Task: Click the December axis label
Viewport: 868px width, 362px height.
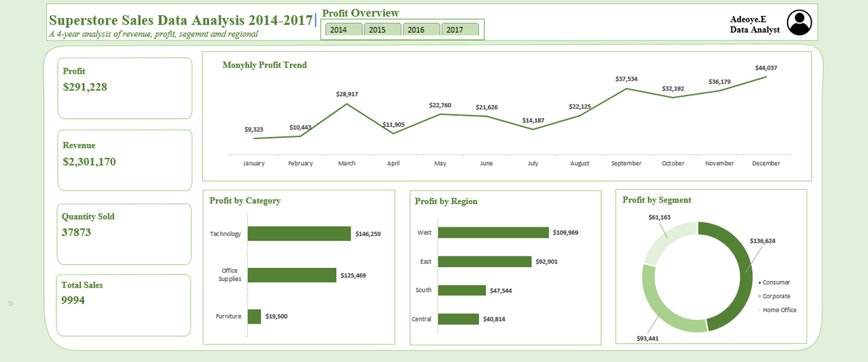Action: point(766,164)
